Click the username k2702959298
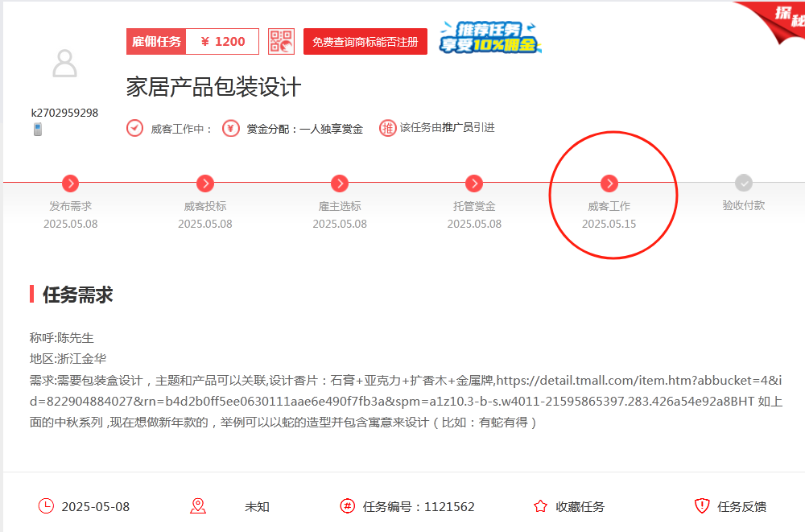805x532 pixels. (64, 113)
